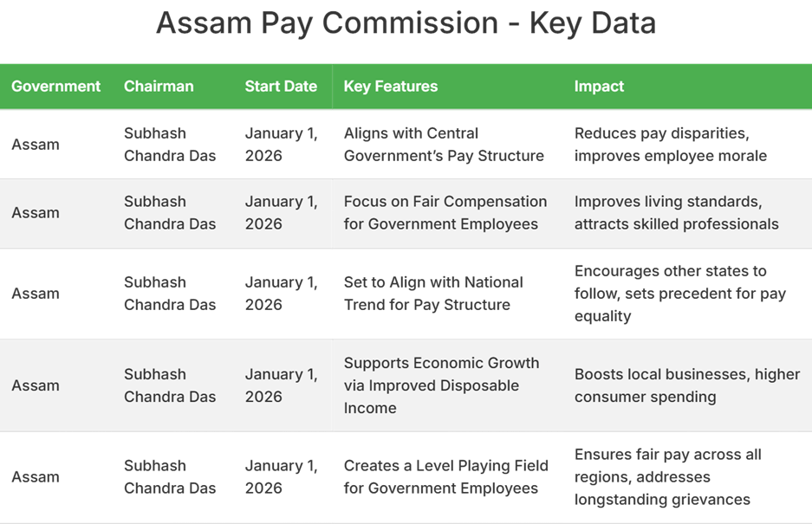Click 'Encourages other states to follow' cell
The image size is (812, 524).
[x=679, y=294]
